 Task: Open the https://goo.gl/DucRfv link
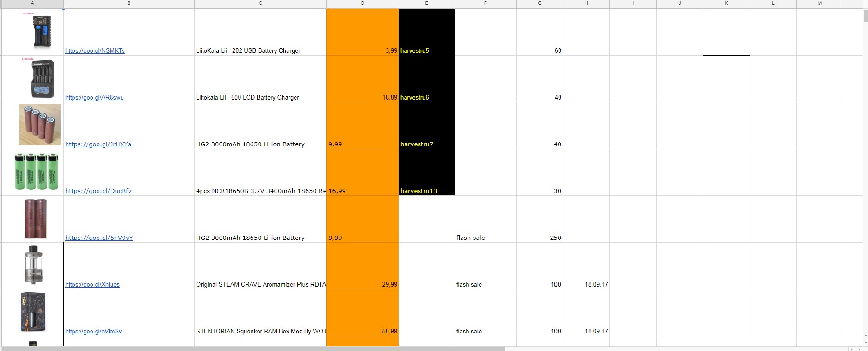[x=98, y=191]
